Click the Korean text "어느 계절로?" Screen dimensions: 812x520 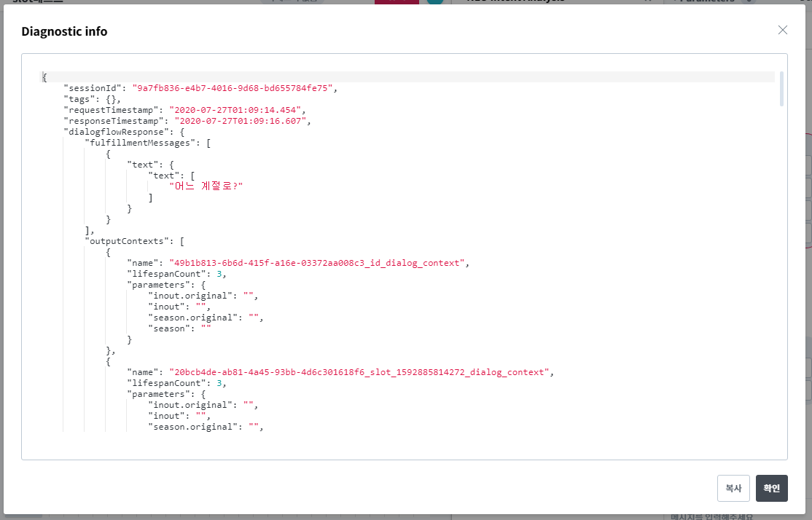point(206,186)
